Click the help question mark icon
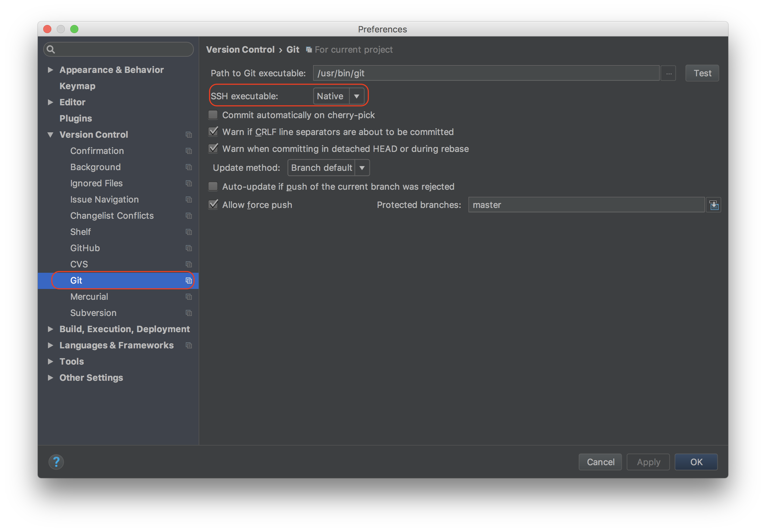The width and height of the screenshot is (766, 532). pyautogui.click(x=56, y=462)
